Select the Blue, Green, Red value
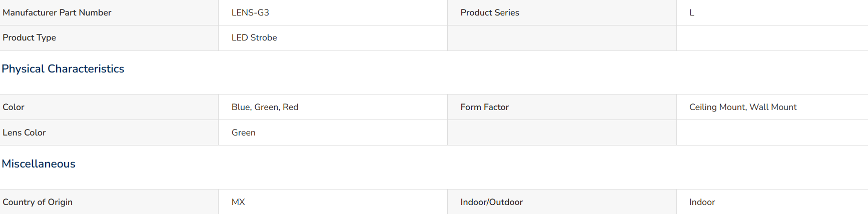The height and width of the screenshot is (214, 868). tap(265, 107)
